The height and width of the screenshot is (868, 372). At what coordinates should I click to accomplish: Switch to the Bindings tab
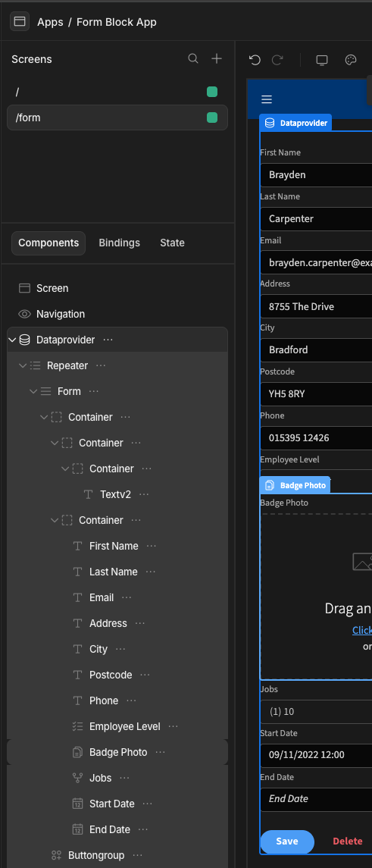[119, 243]
